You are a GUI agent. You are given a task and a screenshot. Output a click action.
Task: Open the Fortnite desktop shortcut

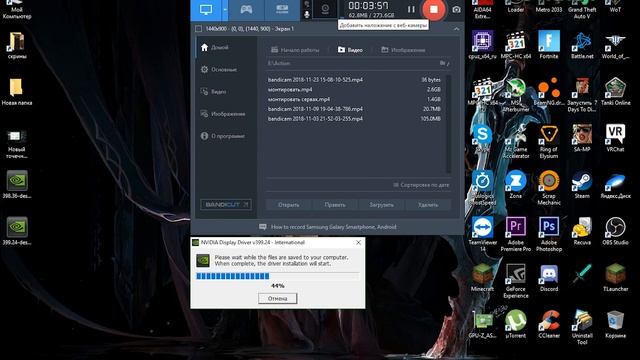549,45
